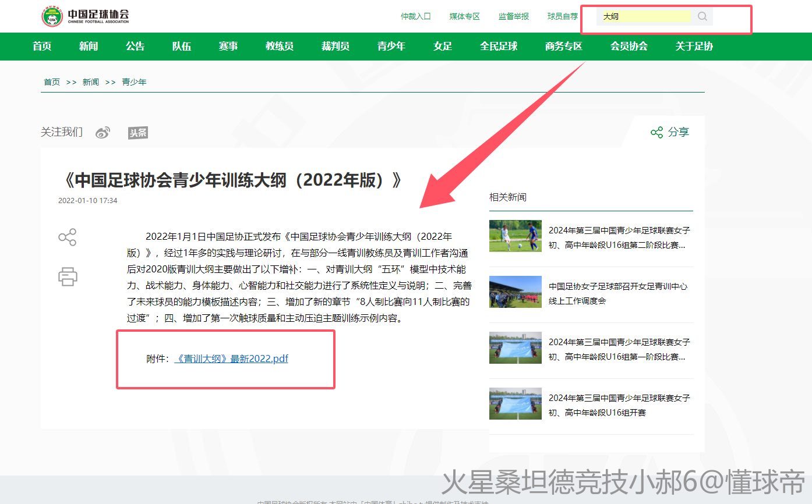The width and height of the screenshot is (812, 504).
Task: Click the share icon left of article
Action: [x=68, y=237]
